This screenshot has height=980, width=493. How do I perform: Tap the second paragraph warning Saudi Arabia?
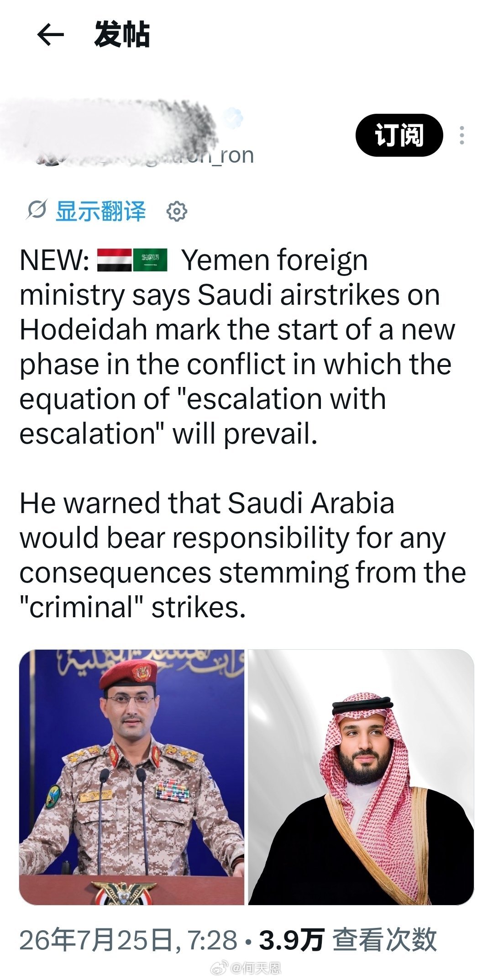coord(242,555)
